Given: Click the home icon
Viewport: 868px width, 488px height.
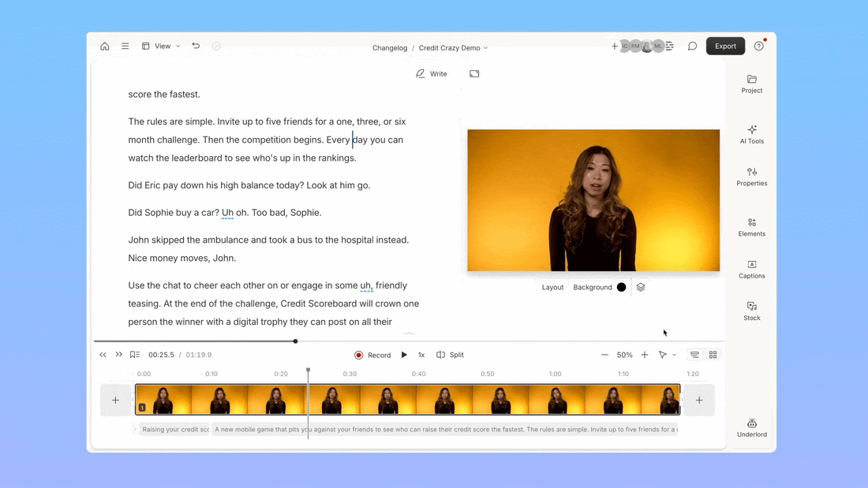Looking at the screenshot, I should click(x=104, y=47).
